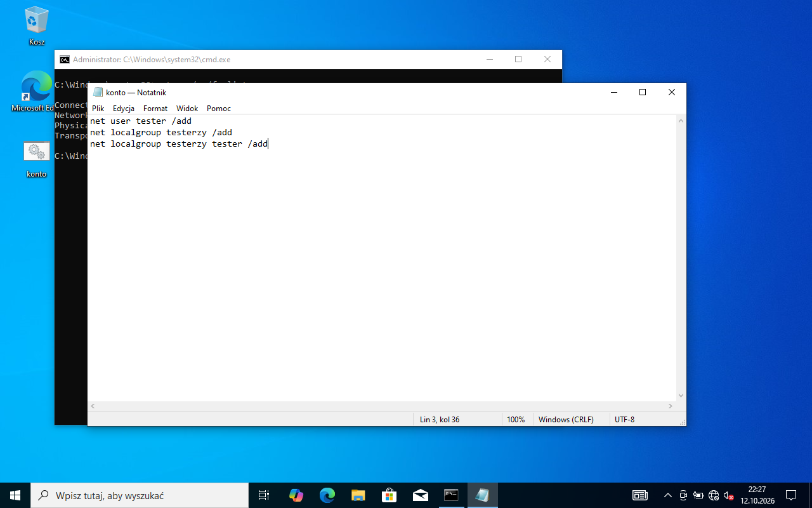This screenshot has height=508, width=812.
Task: Click the Notatnik taskbar button
Action: pos(482,495)
